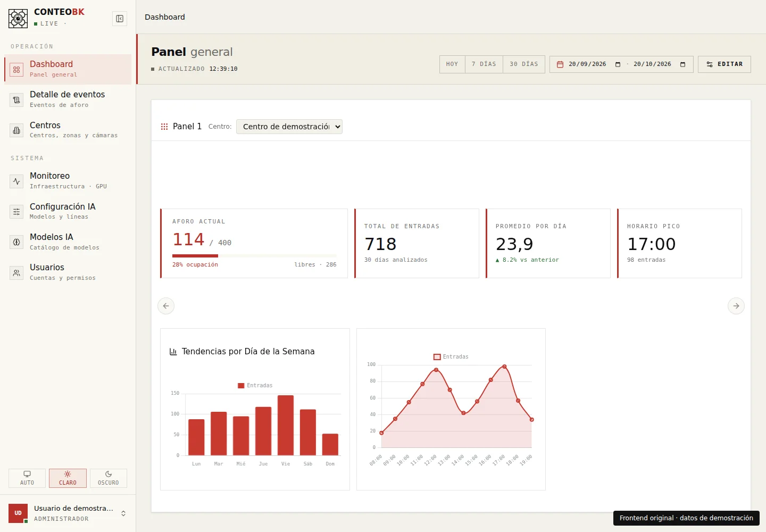Screen dimensions: 766x532
Task: Click the bar chart icon beside Tendencias
Action: (173, 352)
